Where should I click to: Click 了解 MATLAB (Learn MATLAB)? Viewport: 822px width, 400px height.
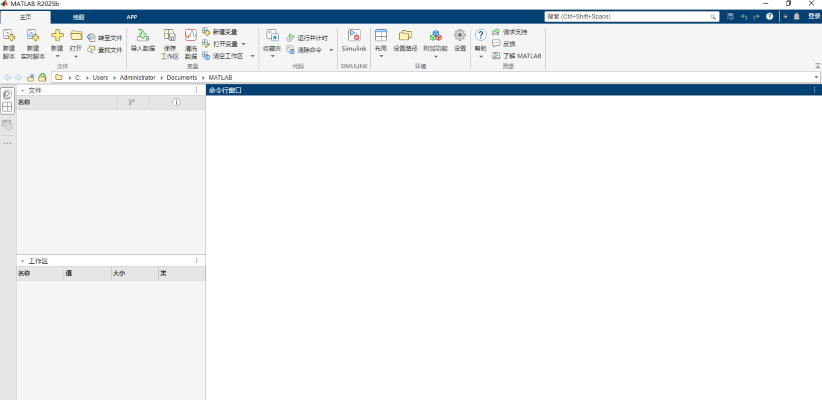516,56
